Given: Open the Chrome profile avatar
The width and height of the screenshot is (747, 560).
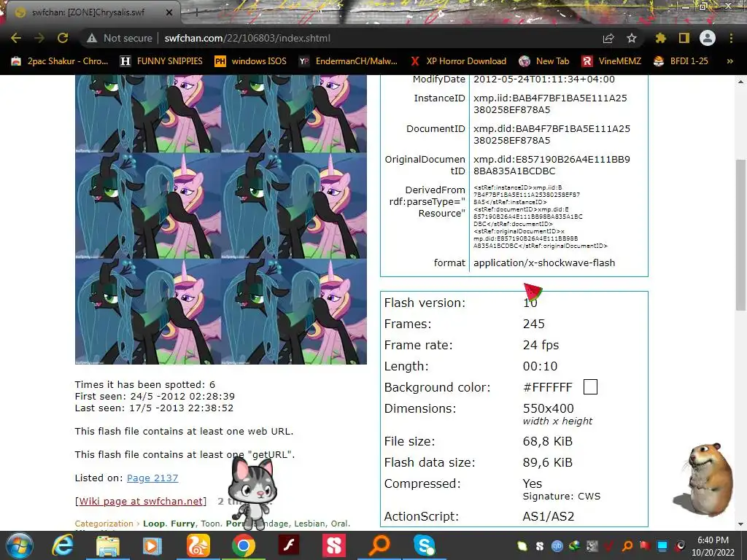Looking at the screenshot, I should (x=708, y=38).
